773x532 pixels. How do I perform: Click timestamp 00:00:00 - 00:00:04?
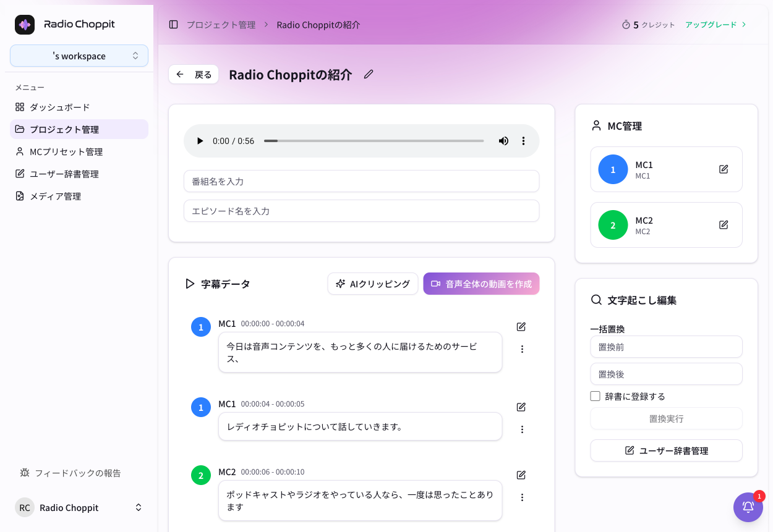273,324
